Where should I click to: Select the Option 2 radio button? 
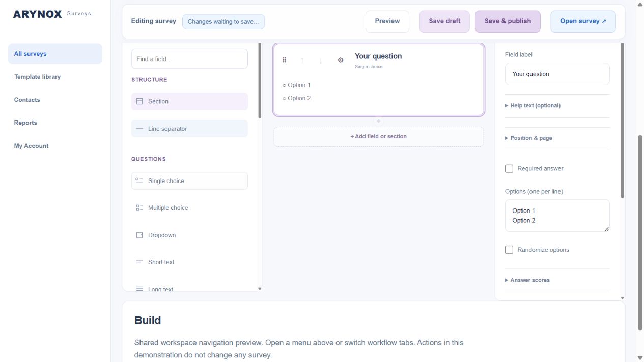point(285,98)
